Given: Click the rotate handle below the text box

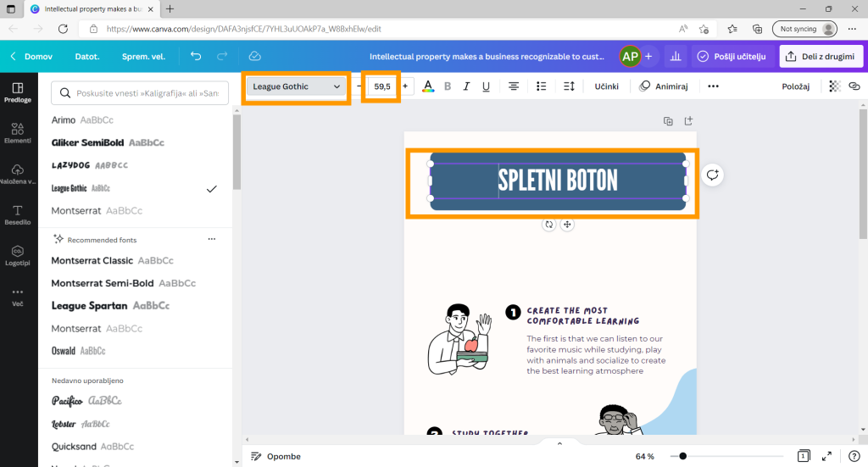Looking at the screenshot, I should pos(548,225).
